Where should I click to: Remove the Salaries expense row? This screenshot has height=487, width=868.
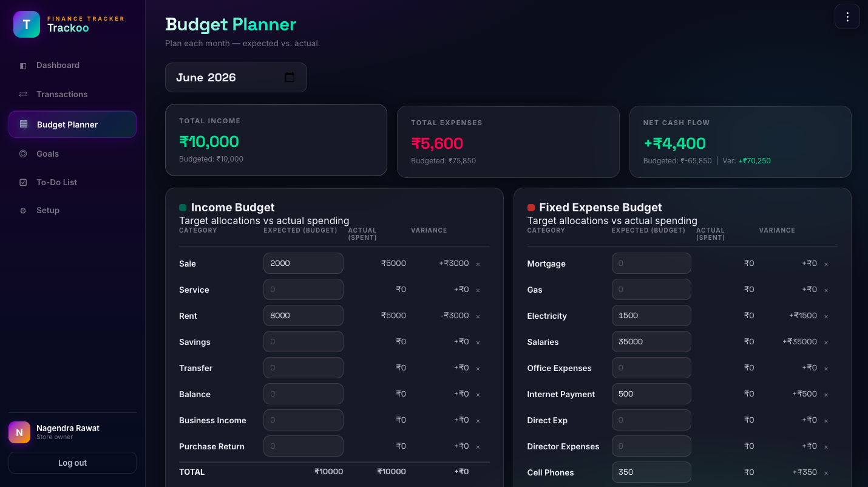(826, 342)
